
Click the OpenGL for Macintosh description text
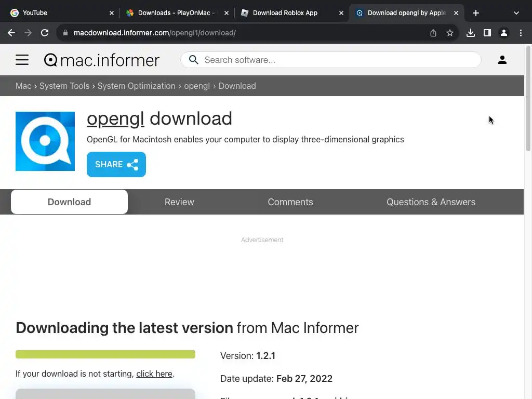245,139
